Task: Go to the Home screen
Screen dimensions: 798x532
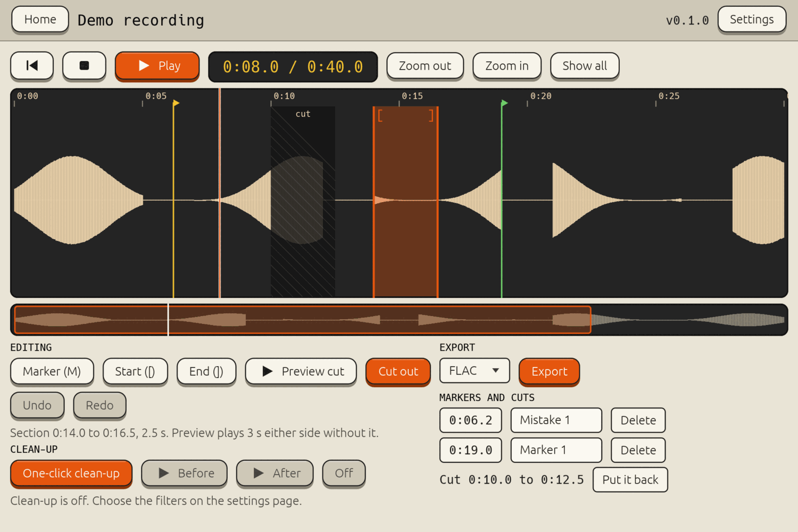Action: [x=40, y=19]
